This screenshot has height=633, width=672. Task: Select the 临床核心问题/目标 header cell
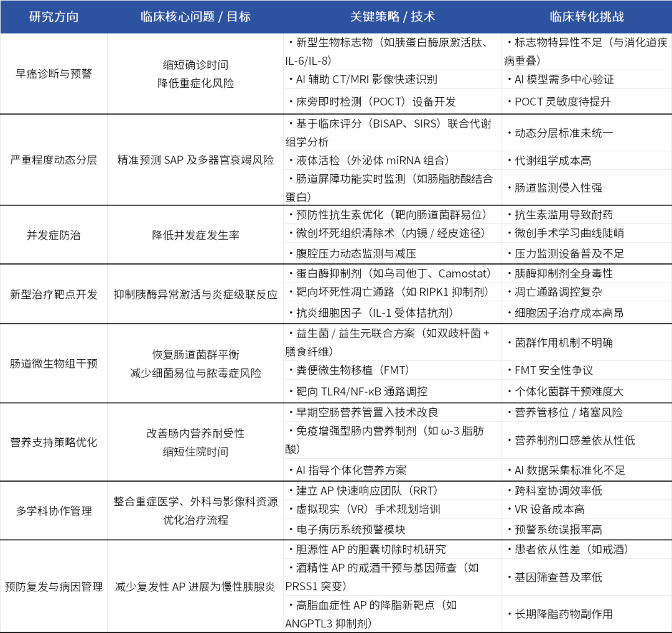tap(195, 17)
